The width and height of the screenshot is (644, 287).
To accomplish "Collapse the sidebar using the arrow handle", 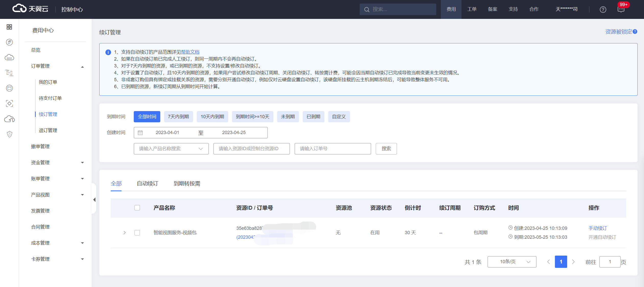I will 94,200.
